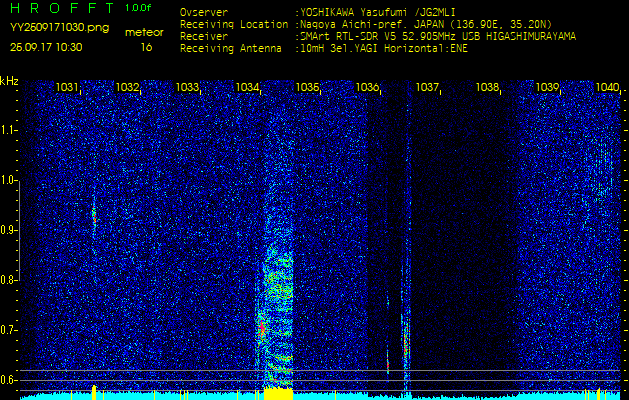Click the time marker 1033

click(187, 87)
